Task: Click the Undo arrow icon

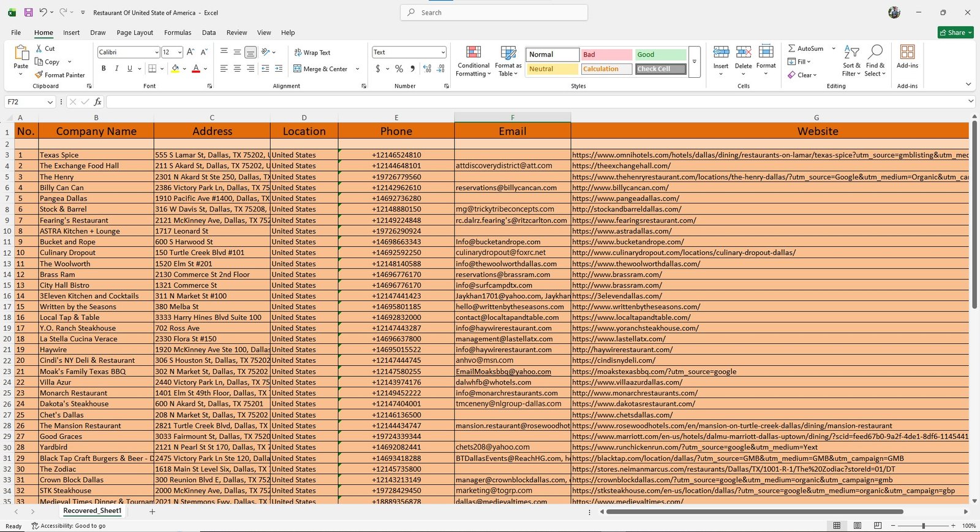Action: (x=43, y=12)
